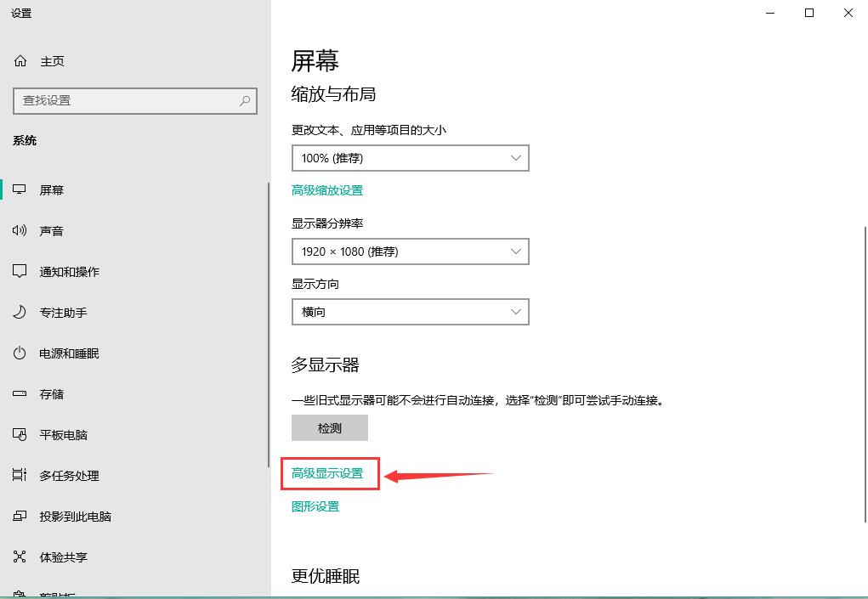The image size is (868, 599).
Task: Click the 更优睡眠 section heading
Action: (326, 576)
